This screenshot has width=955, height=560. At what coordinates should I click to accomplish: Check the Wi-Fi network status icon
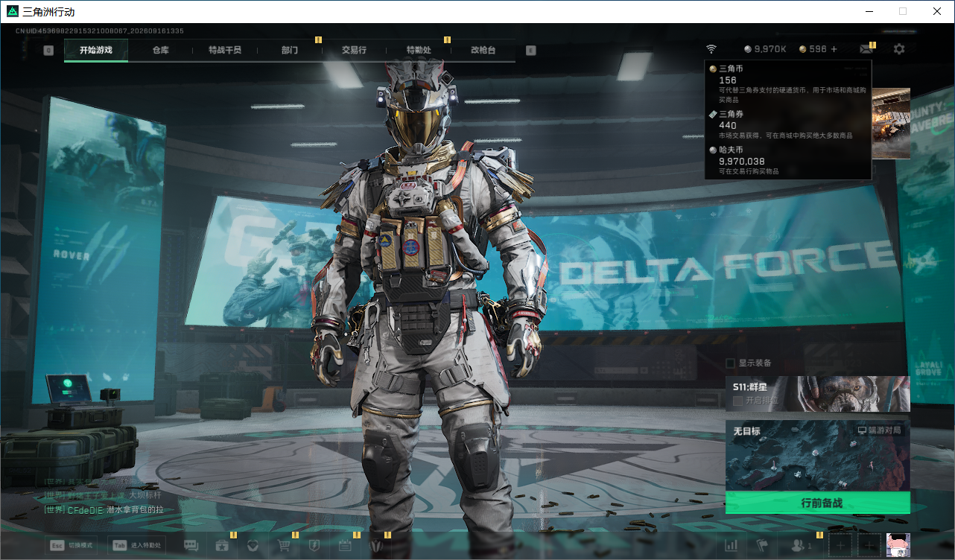711,49
